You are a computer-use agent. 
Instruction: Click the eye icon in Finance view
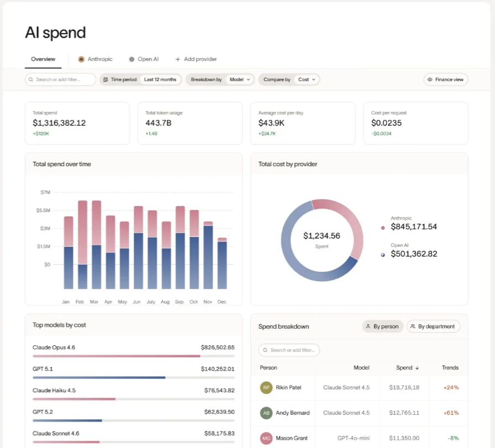[x=430, y=80]
